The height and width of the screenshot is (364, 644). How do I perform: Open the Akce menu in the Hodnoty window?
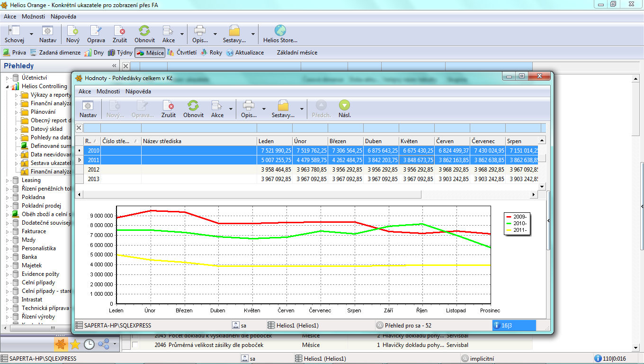(85, 91)
